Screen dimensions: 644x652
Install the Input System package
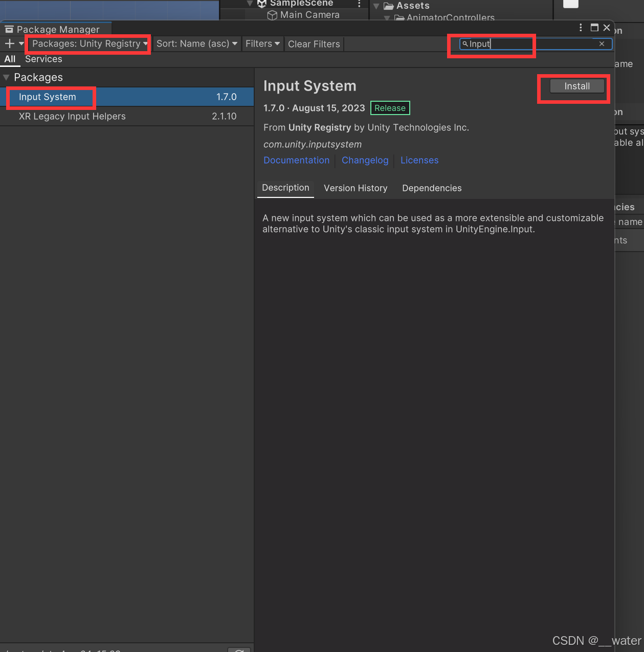coord(577,86)
